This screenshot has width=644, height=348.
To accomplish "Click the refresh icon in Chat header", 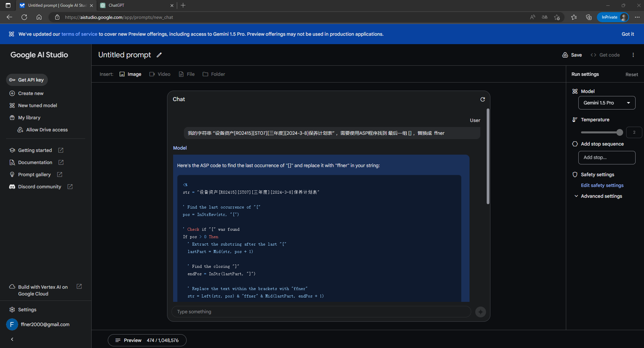I will [483, 99].
